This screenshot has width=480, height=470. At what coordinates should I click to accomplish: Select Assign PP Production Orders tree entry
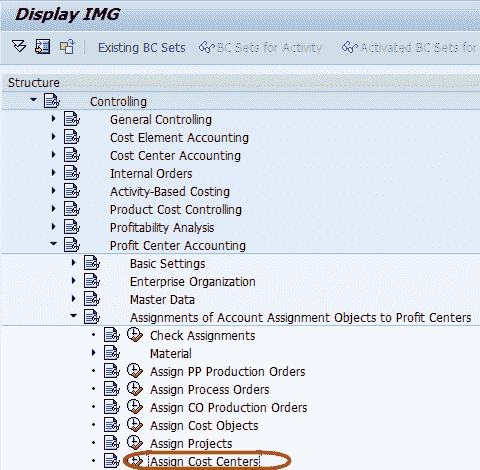[x=227, y=372]
